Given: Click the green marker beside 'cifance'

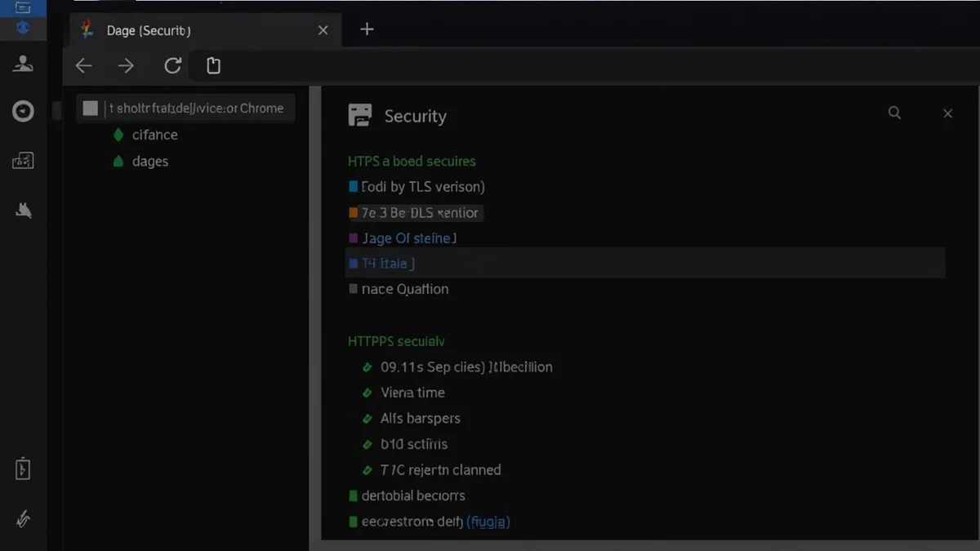Looking at the screenshot, I should tap(118, 135).
